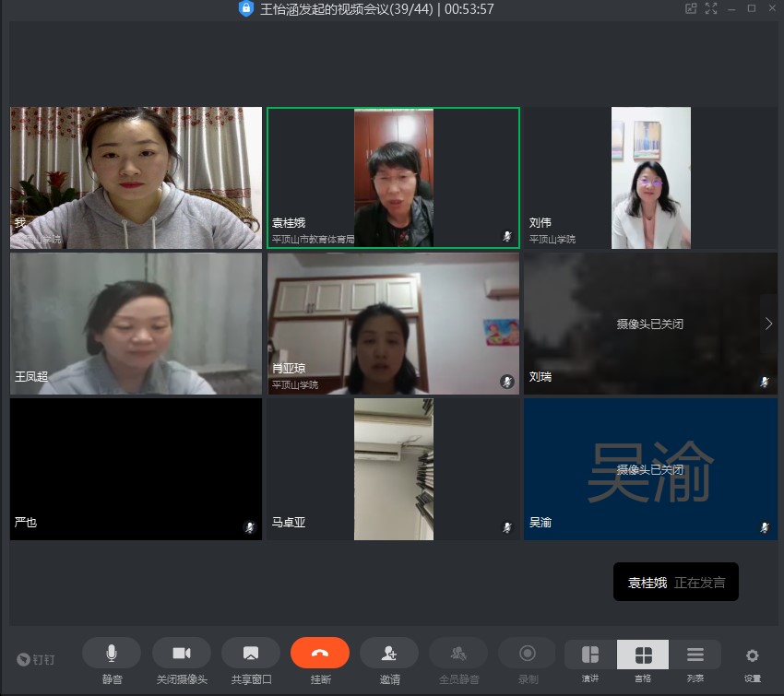Select 袁桂娥's highlighted video tile
The width and height of the screenshot is (784, 696).
(393, 178)
